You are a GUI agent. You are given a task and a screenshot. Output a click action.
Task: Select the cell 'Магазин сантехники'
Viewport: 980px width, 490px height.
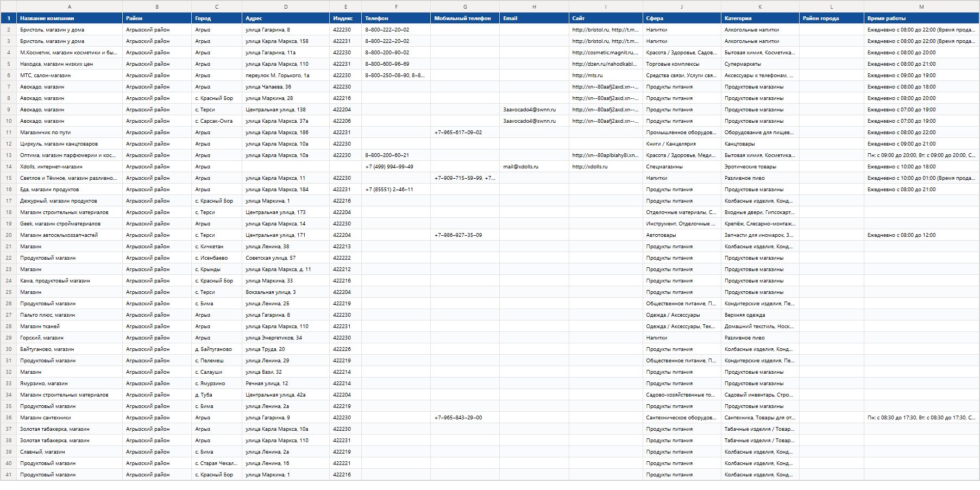[x=70, y=418]
